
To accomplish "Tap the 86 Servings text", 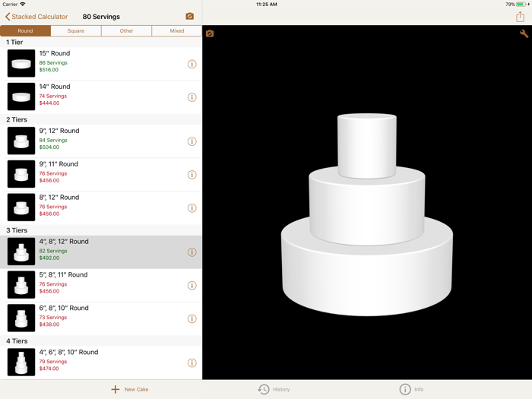I will (53, 63).
